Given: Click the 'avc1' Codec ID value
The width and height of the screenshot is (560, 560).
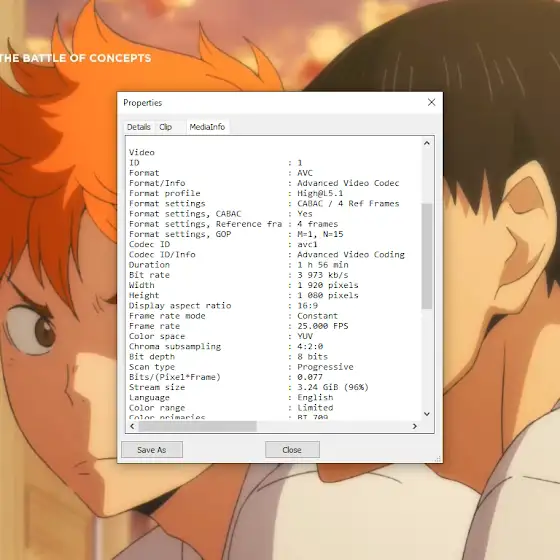Looking at the screenshot, I should point(308,244).
